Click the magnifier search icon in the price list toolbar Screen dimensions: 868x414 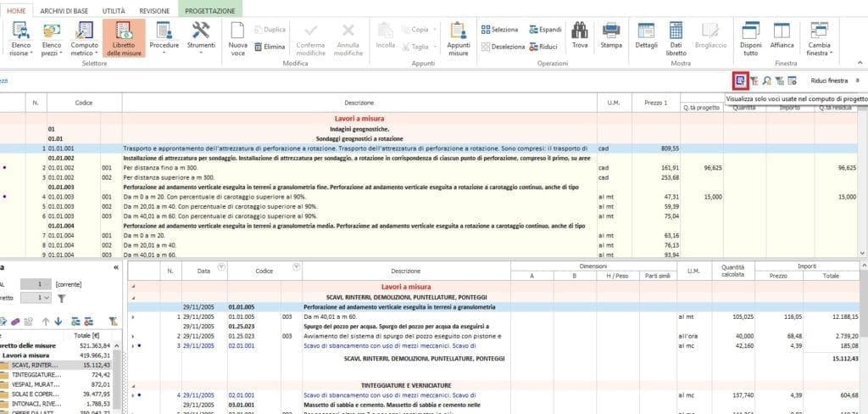[766, 81]
